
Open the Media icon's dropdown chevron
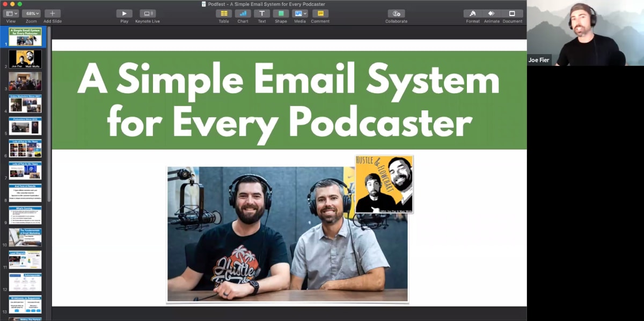pyautogui.click(x=304, y=12)
